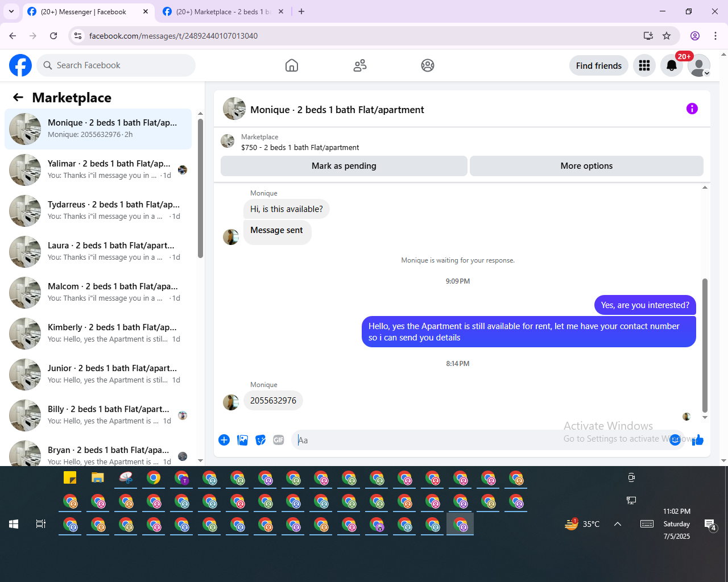Choose a sticker with the sticker icon
The width and height of the screenshot is (728, 582).
coord(260,440)
